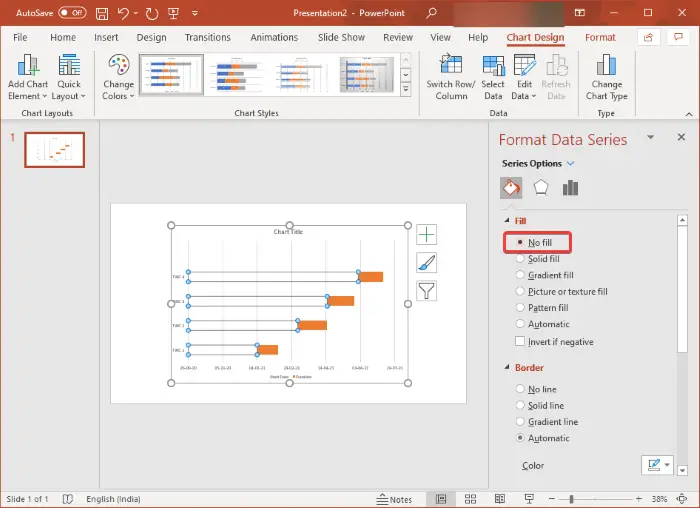Viewport: 700px width, 508px height.
Task: Toggle the AutoSave switch
Action: (x=72, y=13)
